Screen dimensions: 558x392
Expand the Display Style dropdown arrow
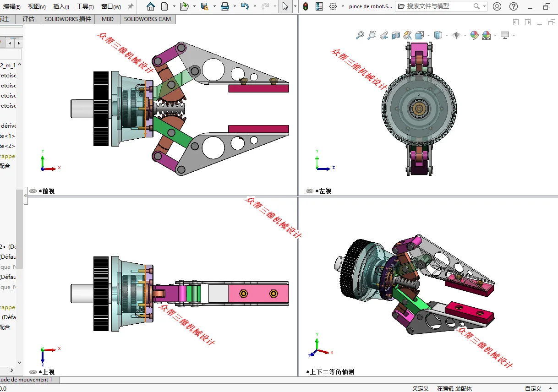point(447,35)
